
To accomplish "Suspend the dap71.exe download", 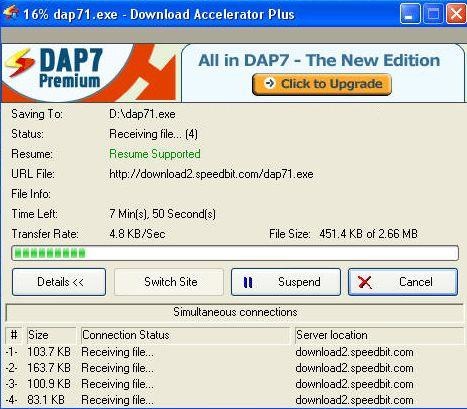I will pos(286,282).
